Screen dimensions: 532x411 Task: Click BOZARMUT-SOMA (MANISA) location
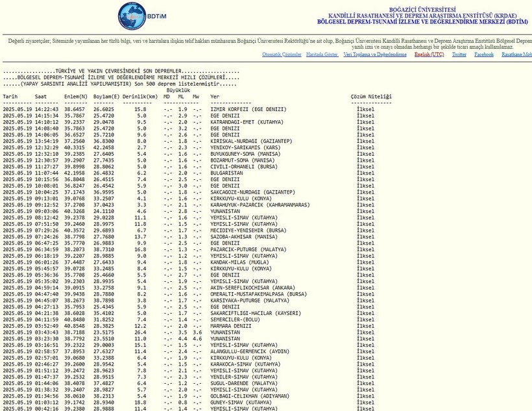242,160
